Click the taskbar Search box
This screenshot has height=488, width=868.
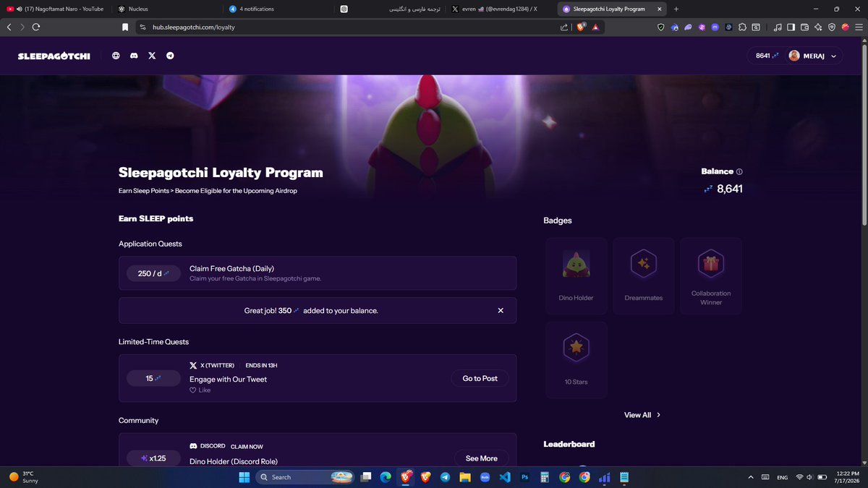304,477
